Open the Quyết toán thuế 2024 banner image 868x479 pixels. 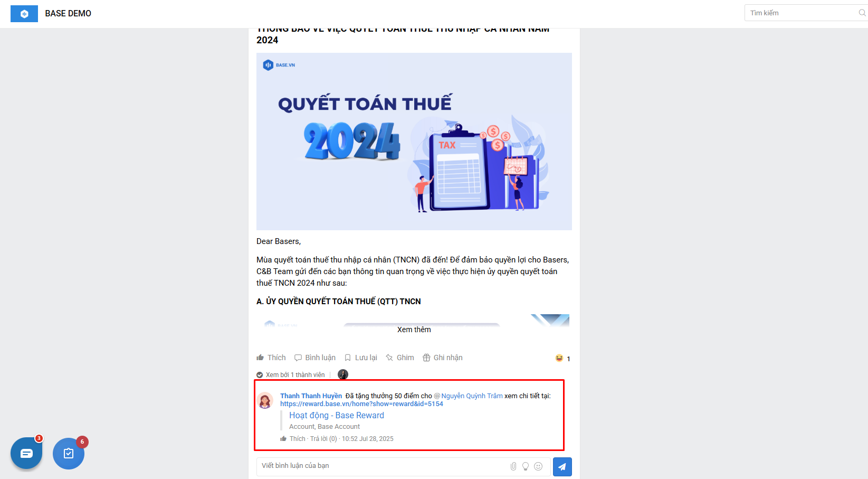414,142
